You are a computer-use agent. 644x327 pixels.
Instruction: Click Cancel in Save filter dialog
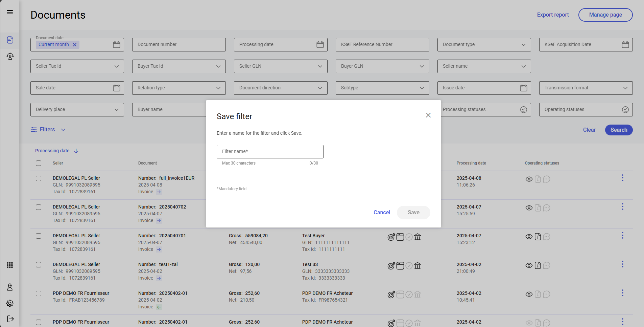[382, 213]
